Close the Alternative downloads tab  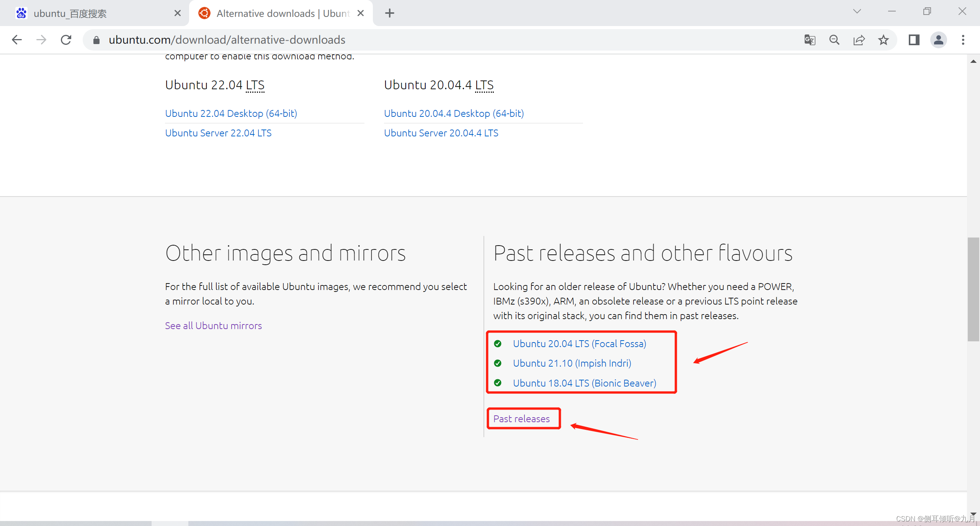coord(361,13)
